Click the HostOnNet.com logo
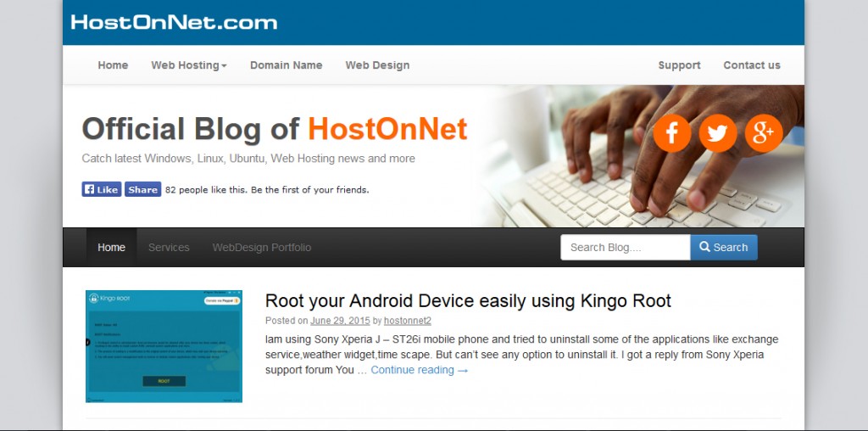Image resolution: width=868 pixels, height=431 pixels. click(174, 22)
